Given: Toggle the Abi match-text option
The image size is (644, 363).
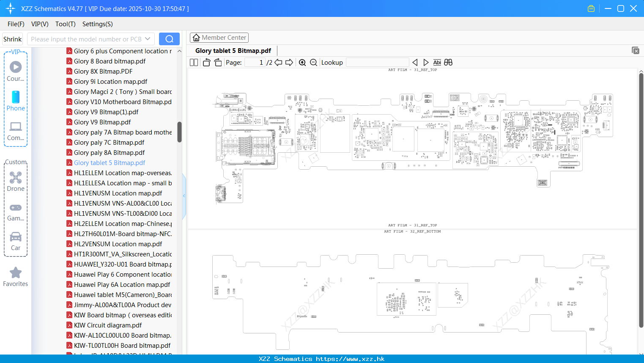Looking at the screenshot, I should click(437, 63).
